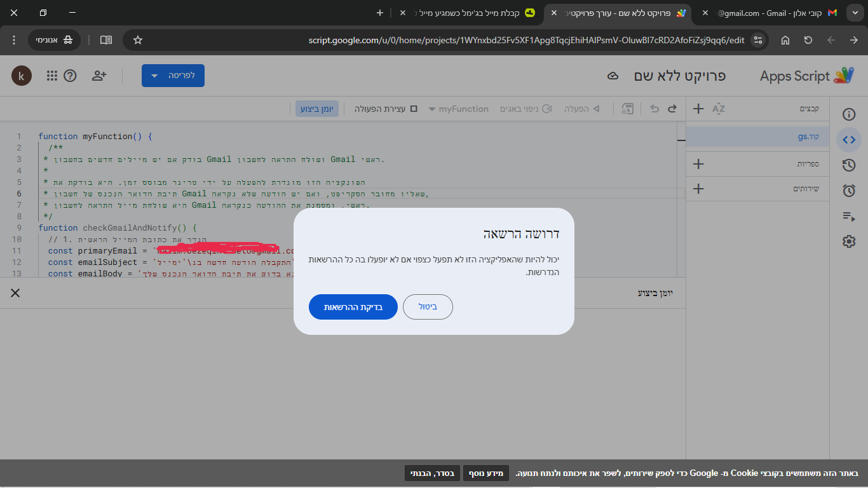
Task: Click the undo arrow in the editor toolbar
Action: click(x=655, y=109)
